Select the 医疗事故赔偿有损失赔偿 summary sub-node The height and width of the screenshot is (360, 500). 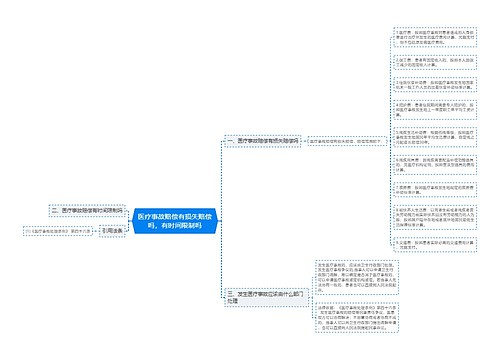coord(347,141)
